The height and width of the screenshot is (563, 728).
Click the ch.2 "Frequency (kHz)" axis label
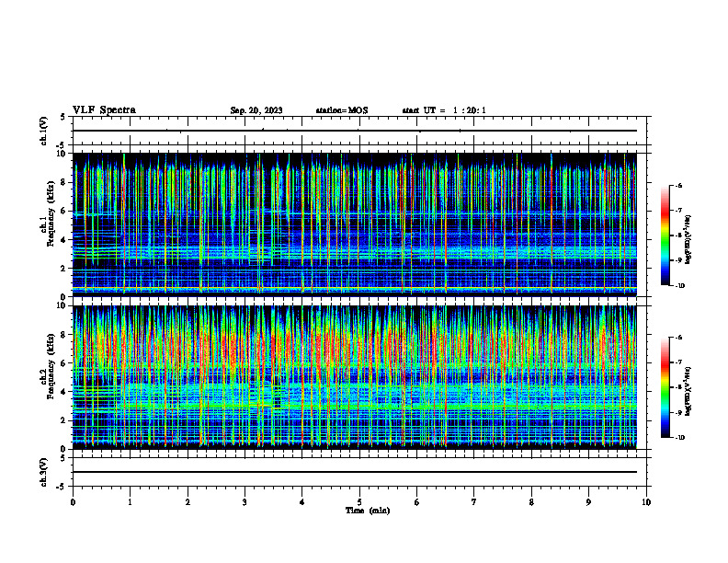tap(51, 366)
